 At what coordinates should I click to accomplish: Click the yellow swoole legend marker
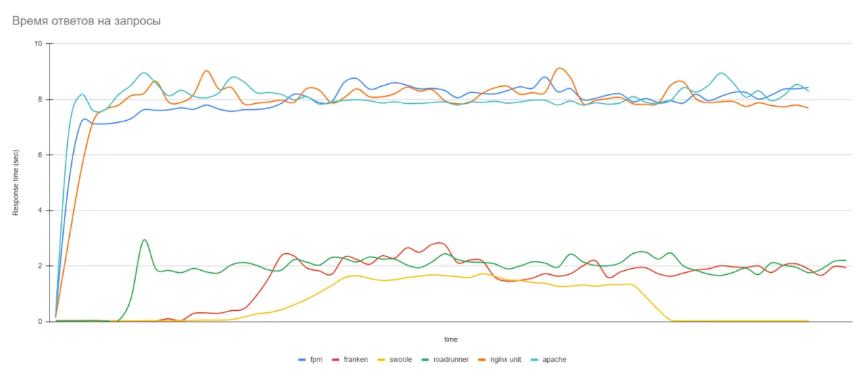pos(382,360)
